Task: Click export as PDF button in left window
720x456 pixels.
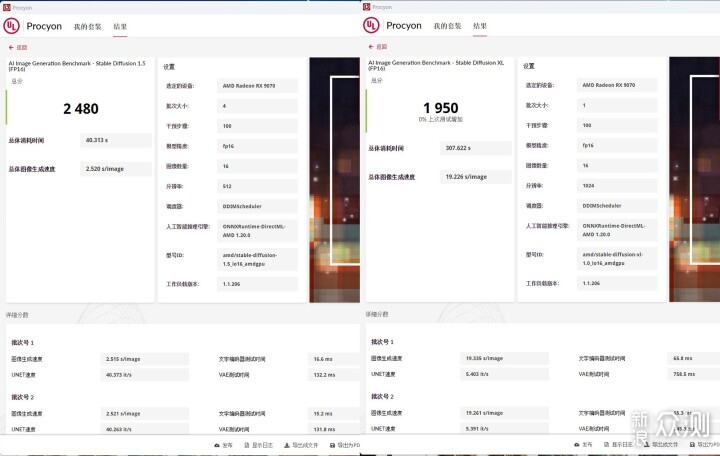Action: pos(345,445)
